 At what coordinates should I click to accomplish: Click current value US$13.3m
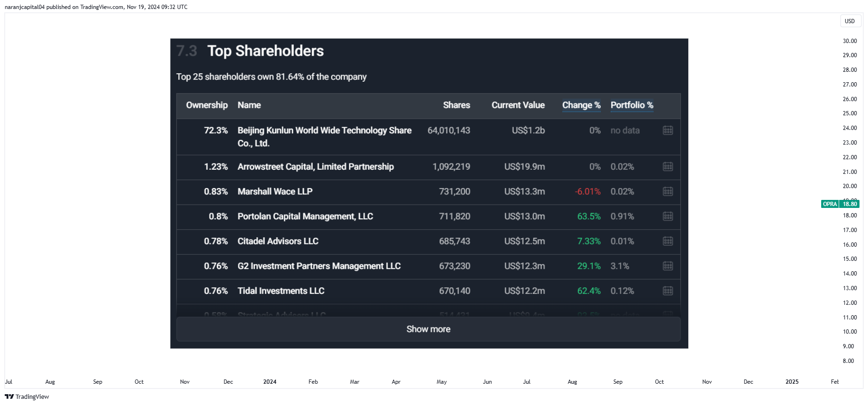(x=525, y=191)
